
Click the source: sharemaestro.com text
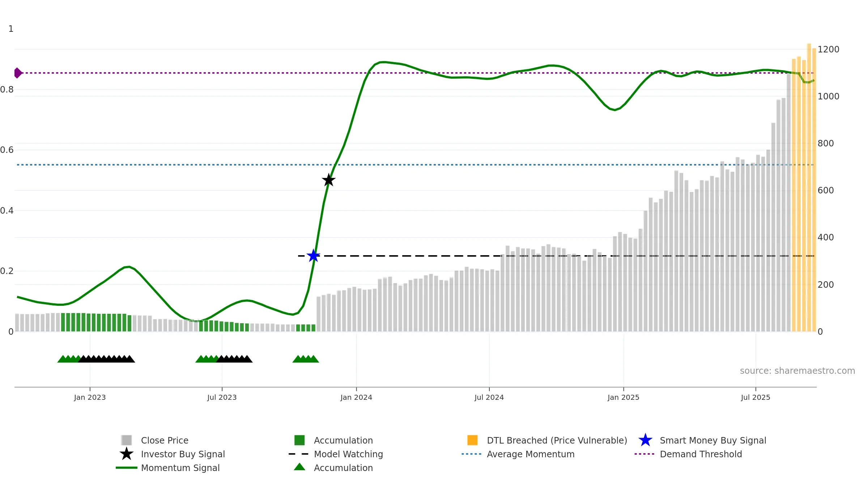[x=797, y=371]
